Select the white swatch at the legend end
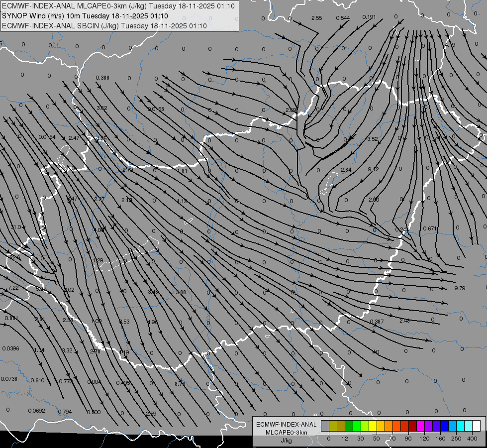Image resolution: width=487 pixels, height=448 pixels. click(477, 426)
